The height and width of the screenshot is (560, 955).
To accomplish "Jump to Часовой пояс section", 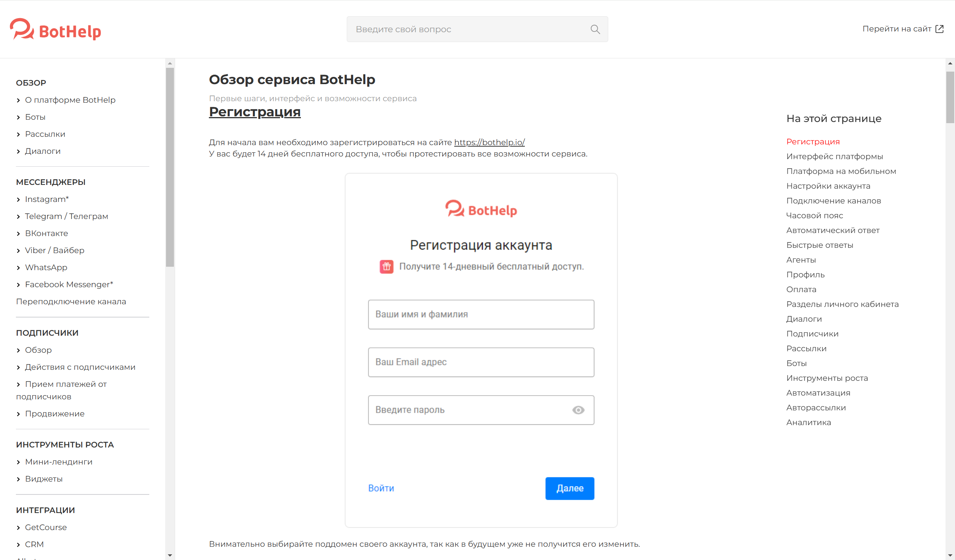I will pos(814,216).
